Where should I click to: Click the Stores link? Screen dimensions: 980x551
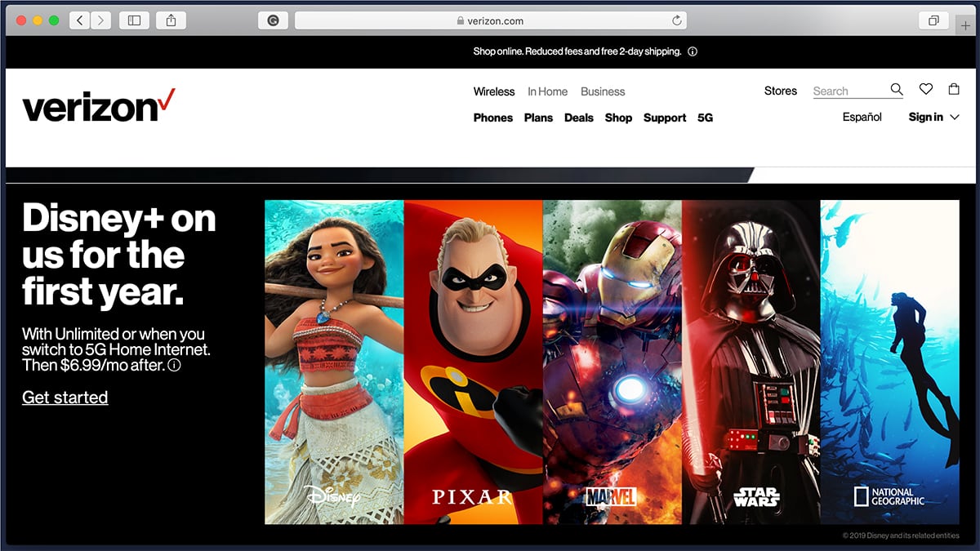click(x=781, y=91)
